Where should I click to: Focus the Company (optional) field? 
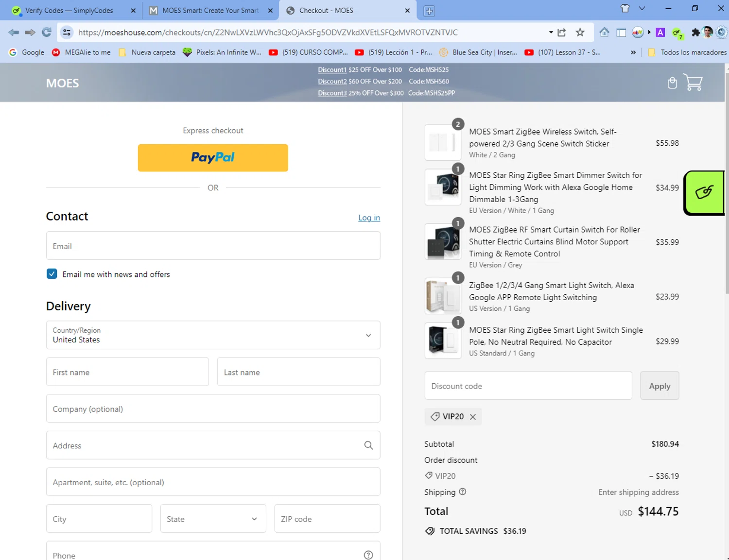[213, 408]
